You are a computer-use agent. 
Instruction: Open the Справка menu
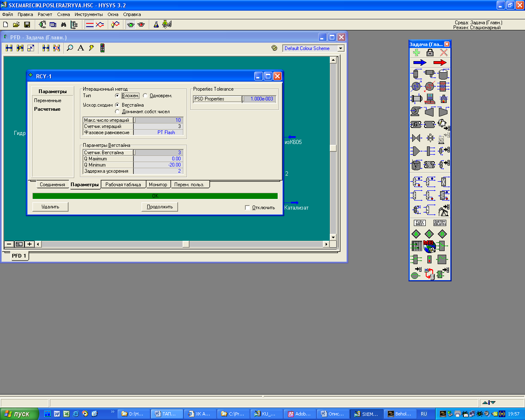pos(132,14)
